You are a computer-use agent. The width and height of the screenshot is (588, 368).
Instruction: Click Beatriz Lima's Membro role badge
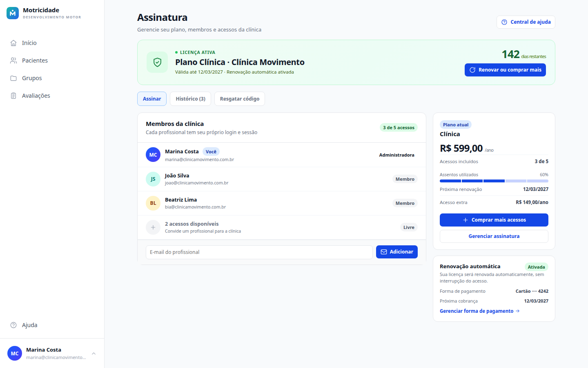[405, 203]
